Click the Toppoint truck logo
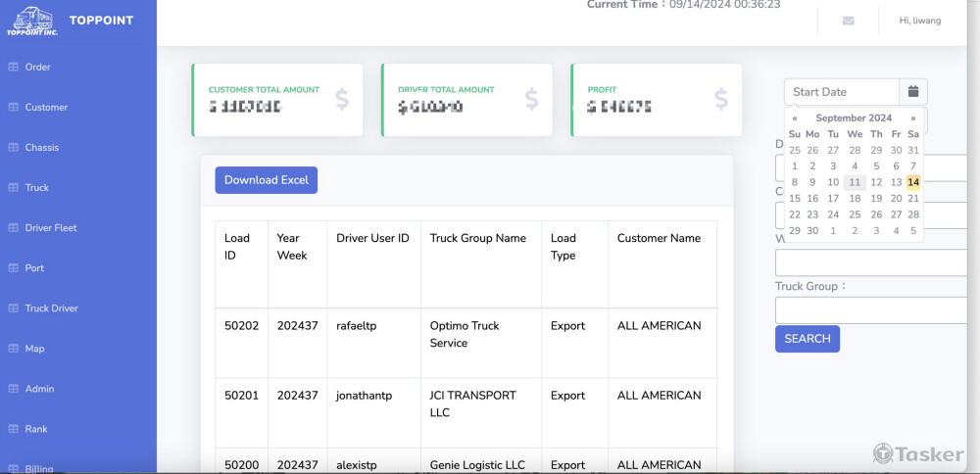Screen dimensions: 980x474 pos(32,21)
